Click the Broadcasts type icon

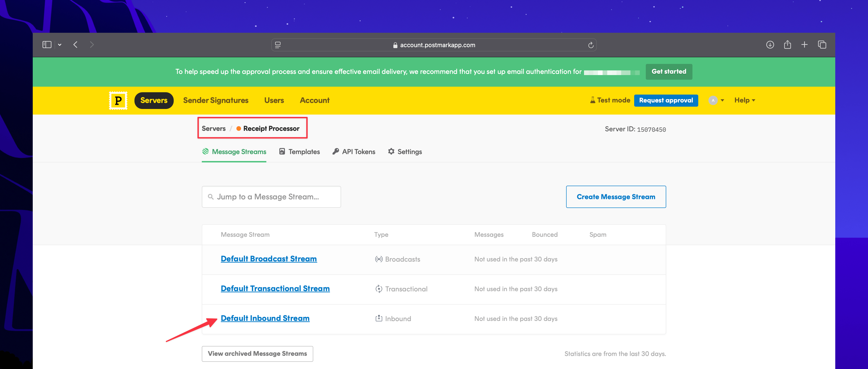(x=379, y=259)
